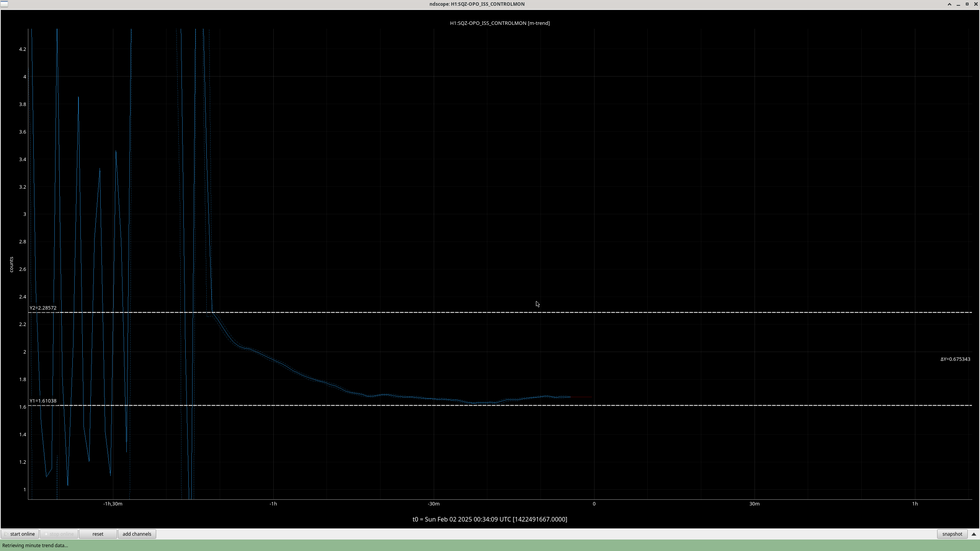The image size is (980, 551).
Task: Expand the control panel arrow beside snapshot
Action: tap(974, 534)
